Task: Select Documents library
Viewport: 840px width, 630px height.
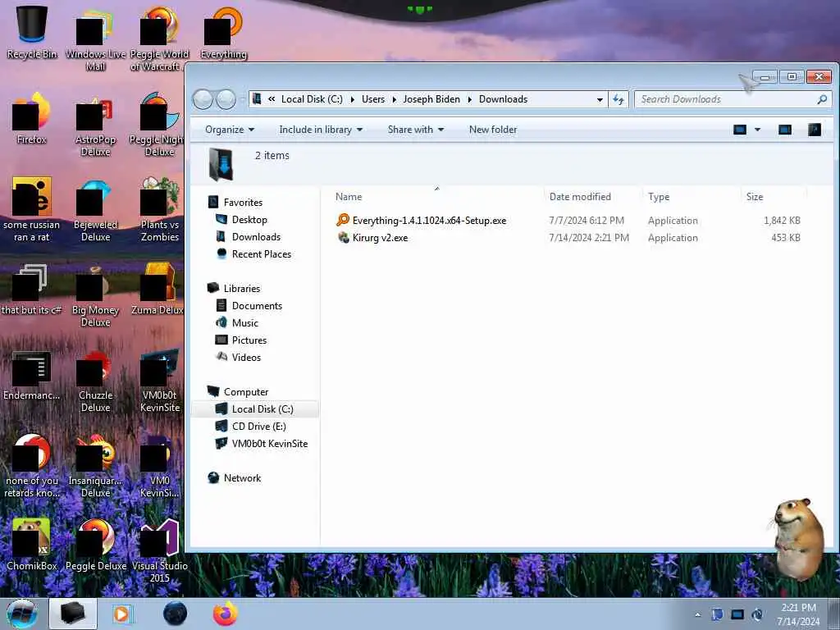Action: (257, 305)
